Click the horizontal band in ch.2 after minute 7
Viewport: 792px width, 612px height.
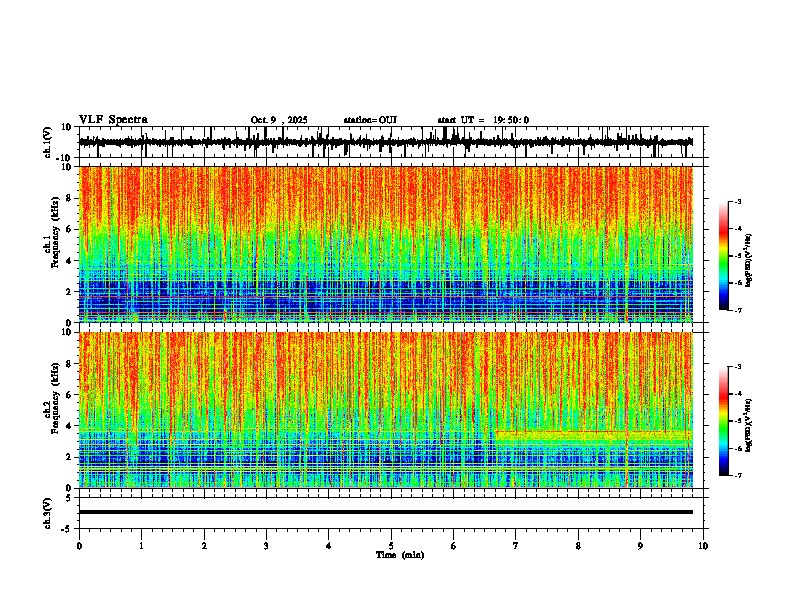(593, 437)
